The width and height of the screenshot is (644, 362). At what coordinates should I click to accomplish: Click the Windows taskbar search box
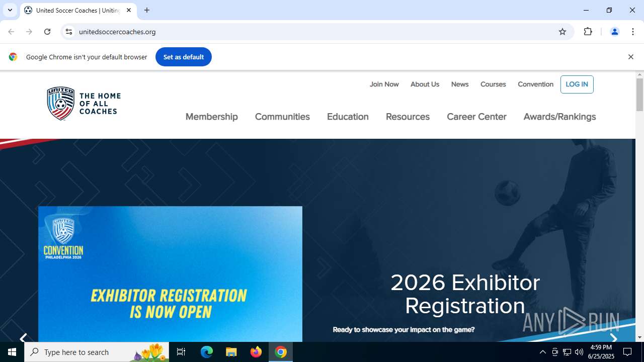pyautogui.click(x=97, y=352)
